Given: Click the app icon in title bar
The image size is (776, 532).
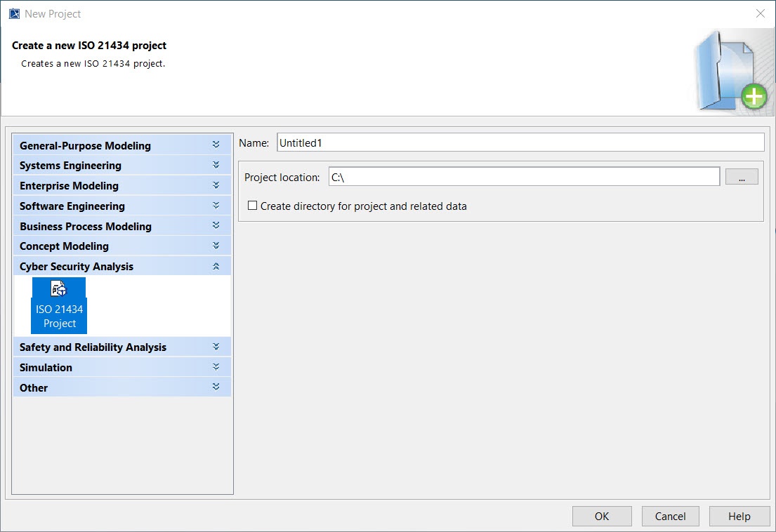Looking at the screenshot, I should point(13,13).
